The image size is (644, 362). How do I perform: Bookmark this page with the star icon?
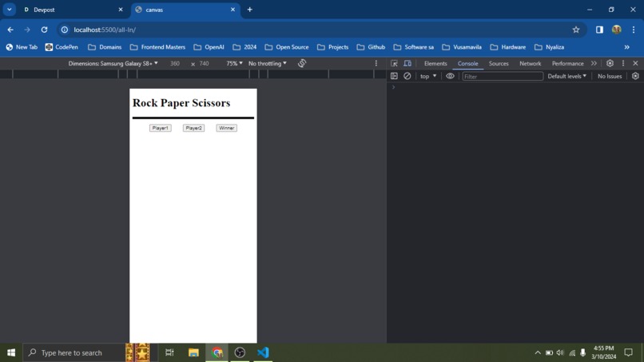[x=576, y=30]
